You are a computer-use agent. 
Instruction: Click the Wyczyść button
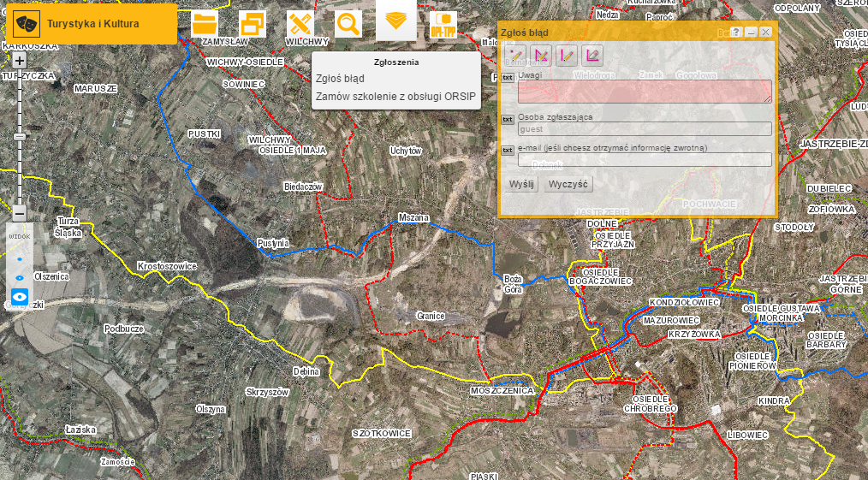(568, 184)
